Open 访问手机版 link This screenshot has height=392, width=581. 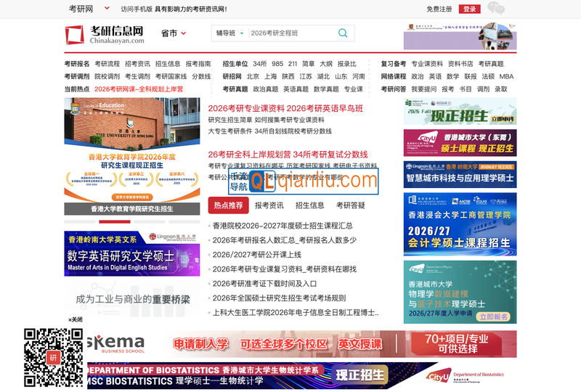click(x=137, y=9)
